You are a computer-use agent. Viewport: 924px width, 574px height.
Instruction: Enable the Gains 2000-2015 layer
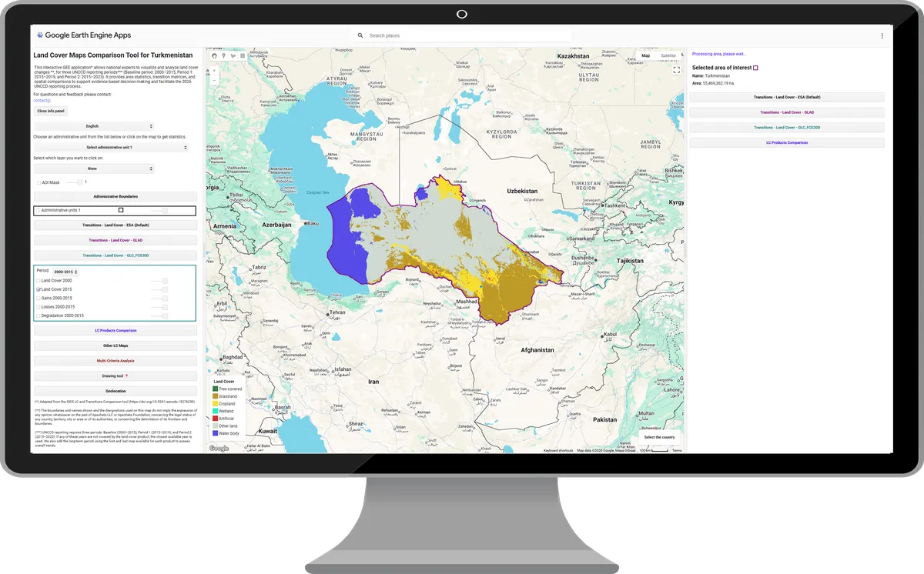(x=38, y=298)
